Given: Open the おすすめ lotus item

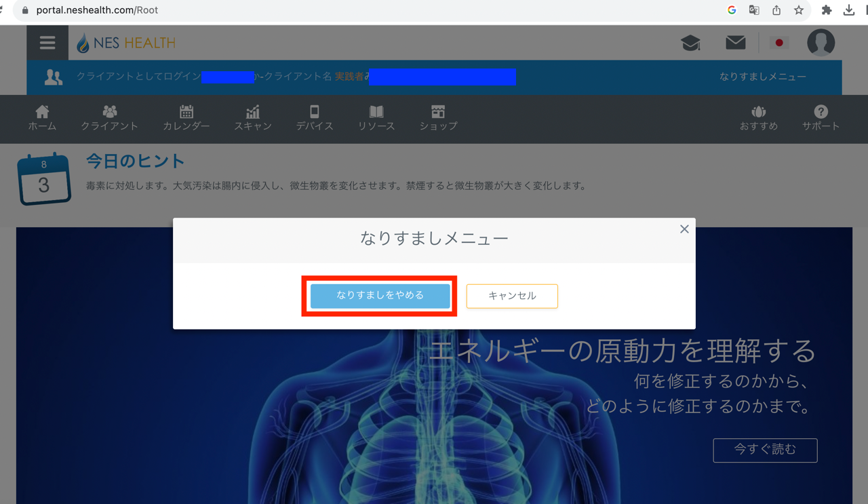Looking at the screenshot, I should (x=759, y=118).
